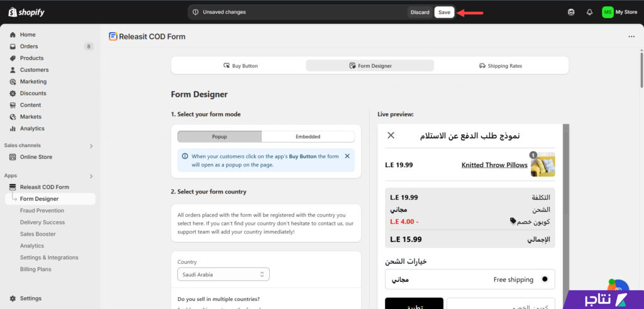This screenshot has width=644, height=309.
Task: Expand the Apps section chevron
Action: (x=91, y=176)
